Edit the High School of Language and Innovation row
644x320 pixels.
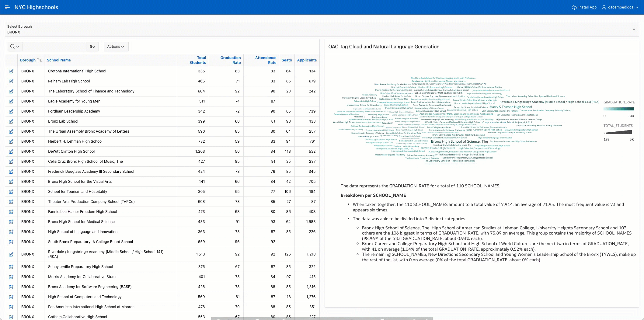tap(11, 232)
